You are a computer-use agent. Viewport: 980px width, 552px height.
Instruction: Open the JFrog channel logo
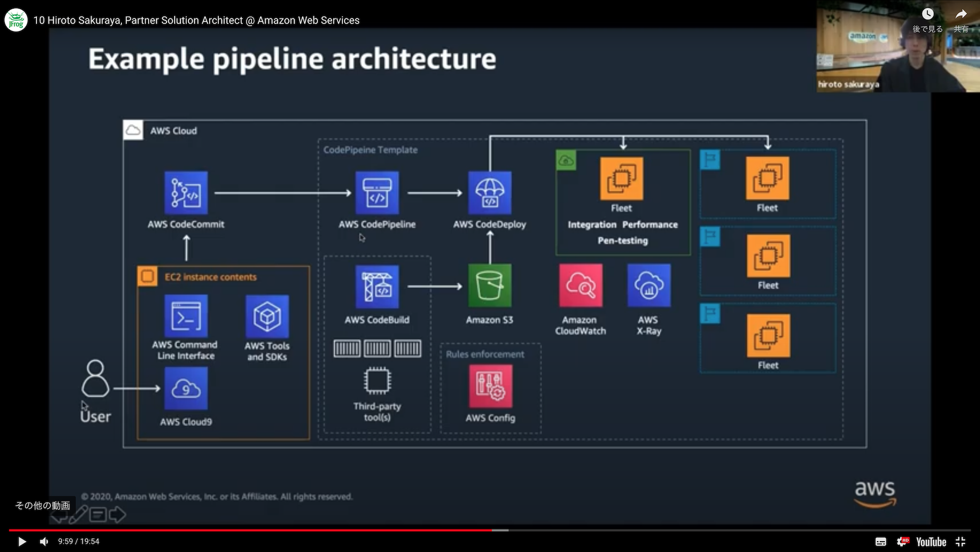(16, 20)
